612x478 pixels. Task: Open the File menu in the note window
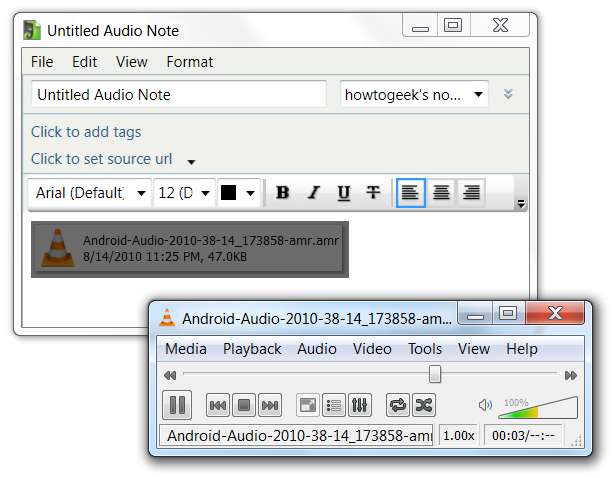(42, 62)
